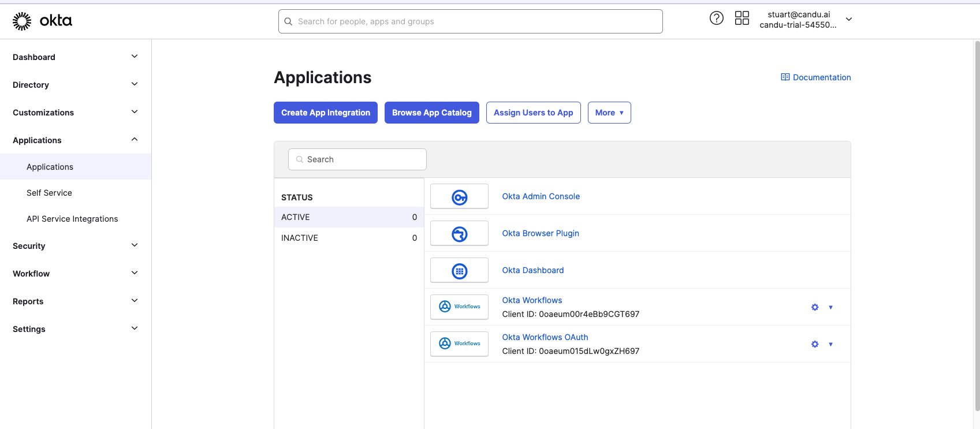Expand the Dashboard sidebar section
This screenshot has height=429, width=980.
click(x=76, y=57)
